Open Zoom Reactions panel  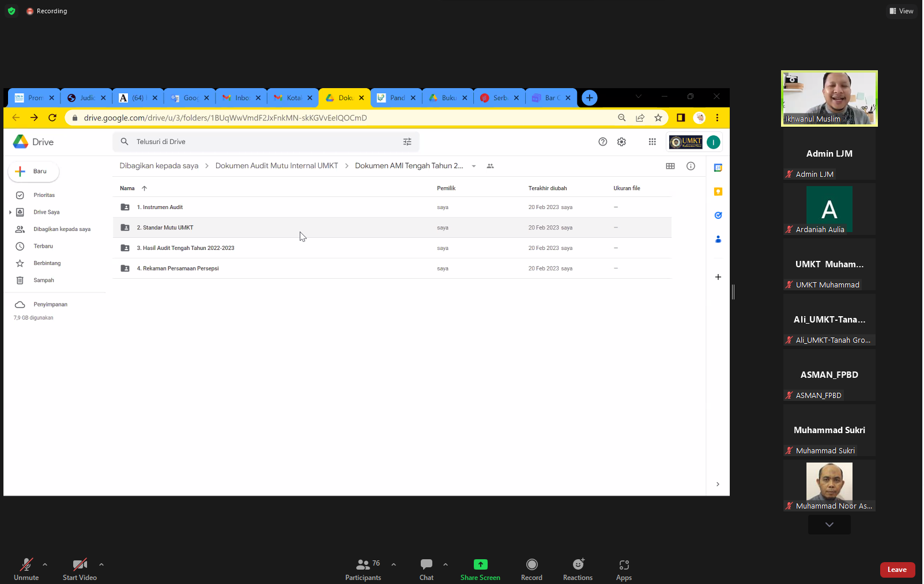click(x=578, y=569)
